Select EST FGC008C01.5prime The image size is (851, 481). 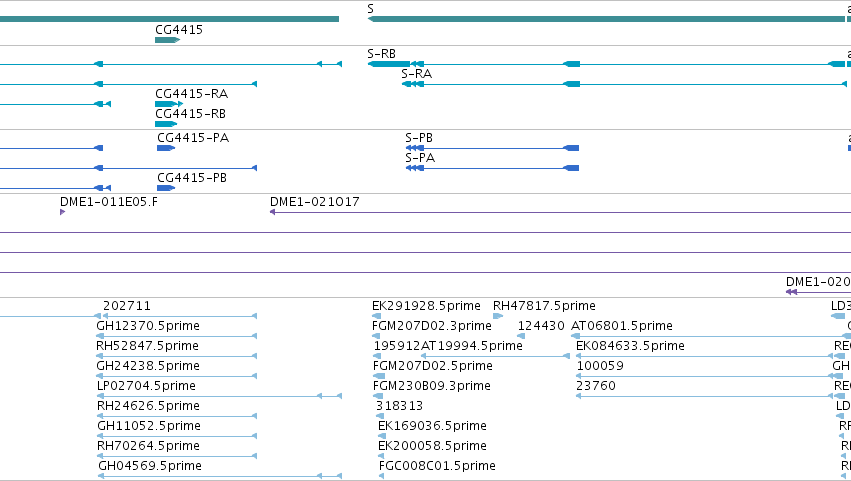pyautogui.click(x=437, y=466)
